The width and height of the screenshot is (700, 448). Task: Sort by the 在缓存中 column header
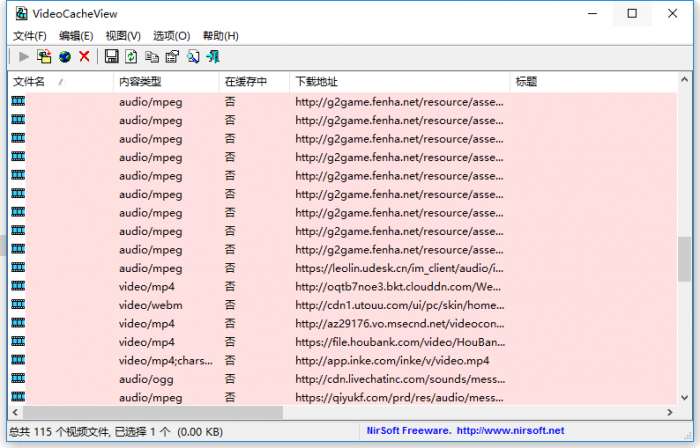[254, 82]
